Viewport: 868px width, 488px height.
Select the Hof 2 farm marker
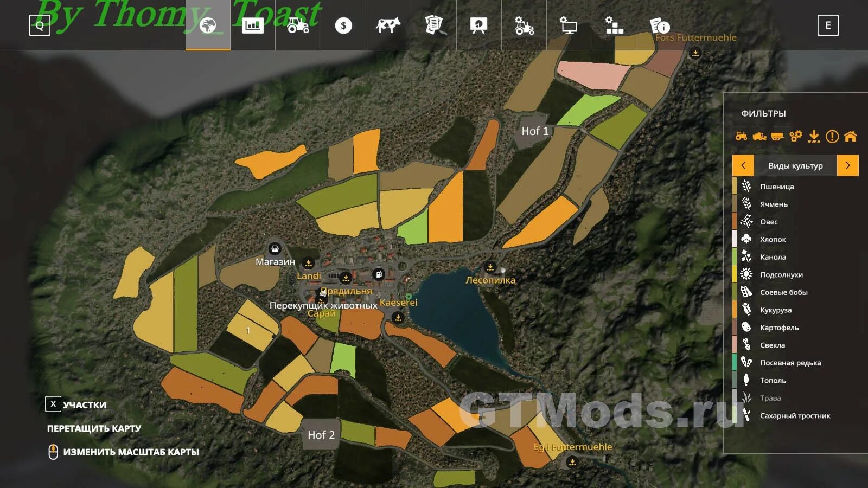pos(321,435)
